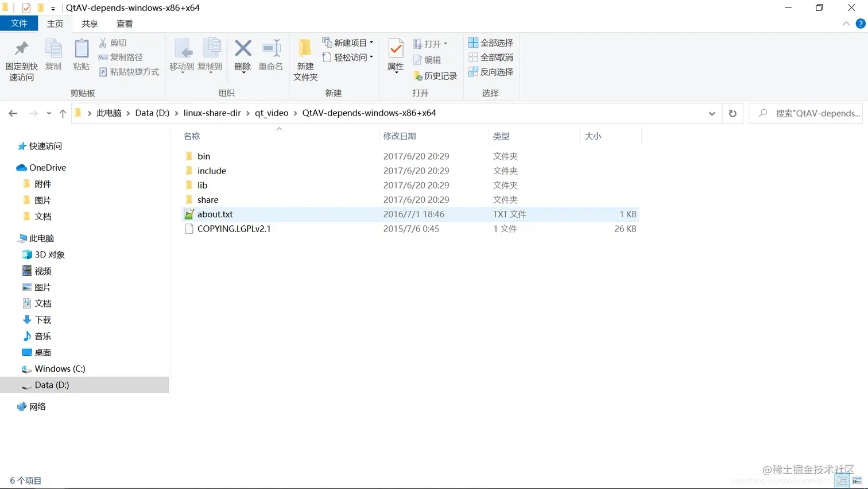The height and width of the screenshot is (489, 868).
Task: Switch to details view layout icon
Action: click(842, 480)
